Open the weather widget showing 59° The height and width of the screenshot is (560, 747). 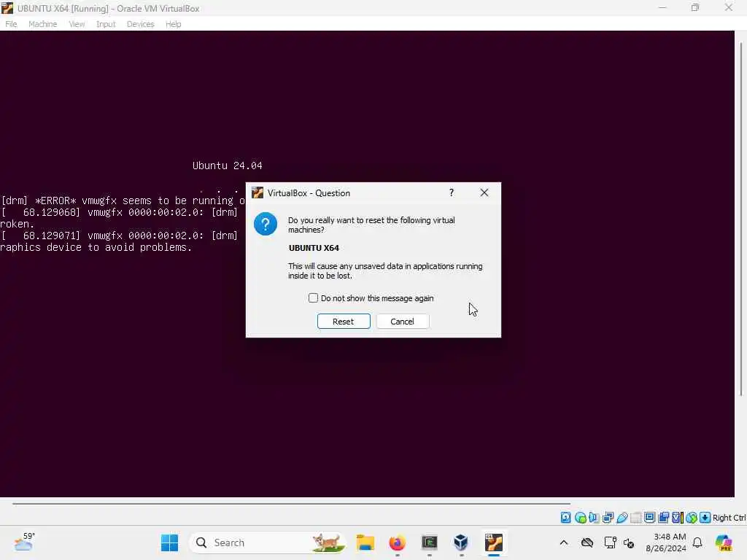[x=24, y=542]
